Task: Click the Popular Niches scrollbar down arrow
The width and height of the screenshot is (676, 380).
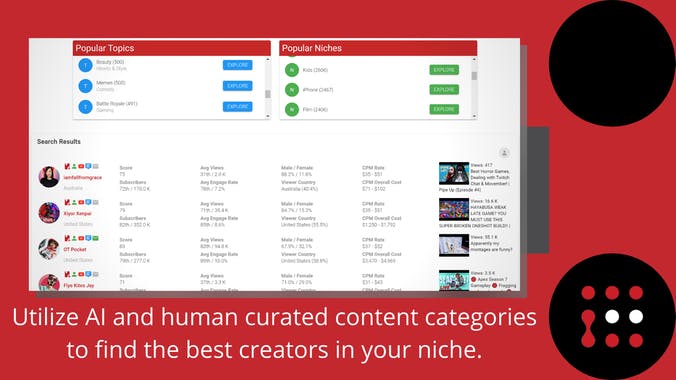Action: coord(474,116)
